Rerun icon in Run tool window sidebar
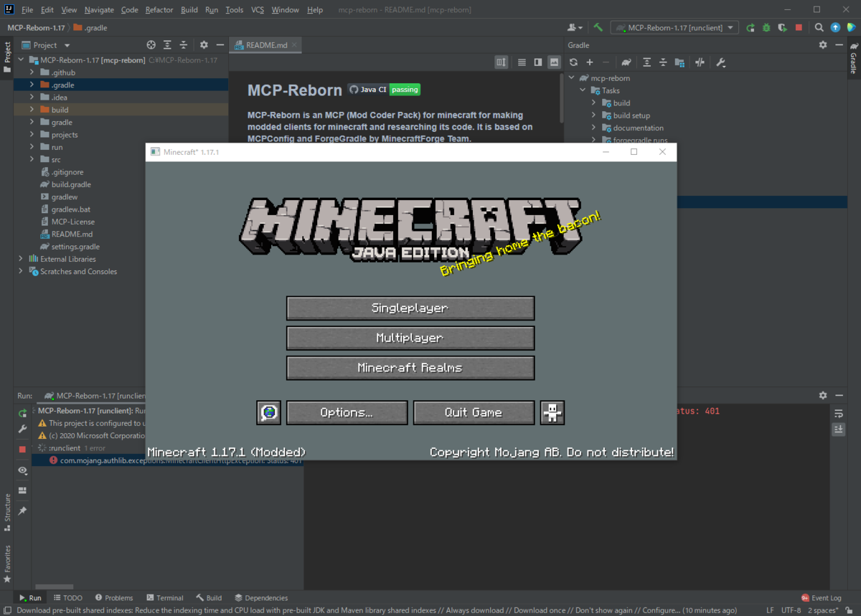 [x=22, y=413]
